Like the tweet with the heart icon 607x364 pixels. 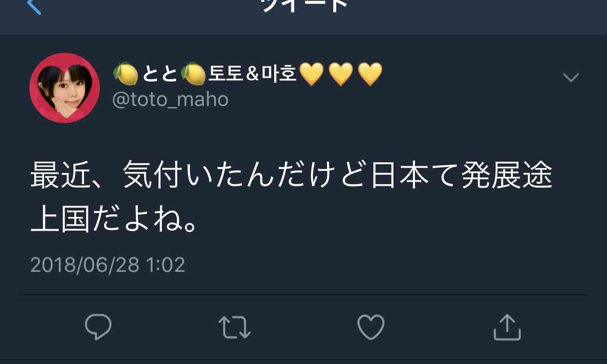point(371,327)
